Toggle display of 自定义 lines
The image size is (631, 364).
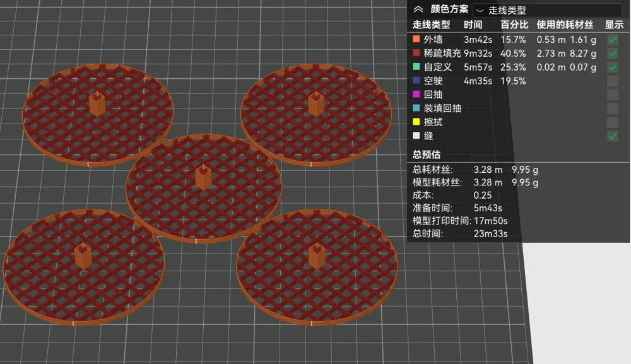pyautogui.click(x=613, y=67)
